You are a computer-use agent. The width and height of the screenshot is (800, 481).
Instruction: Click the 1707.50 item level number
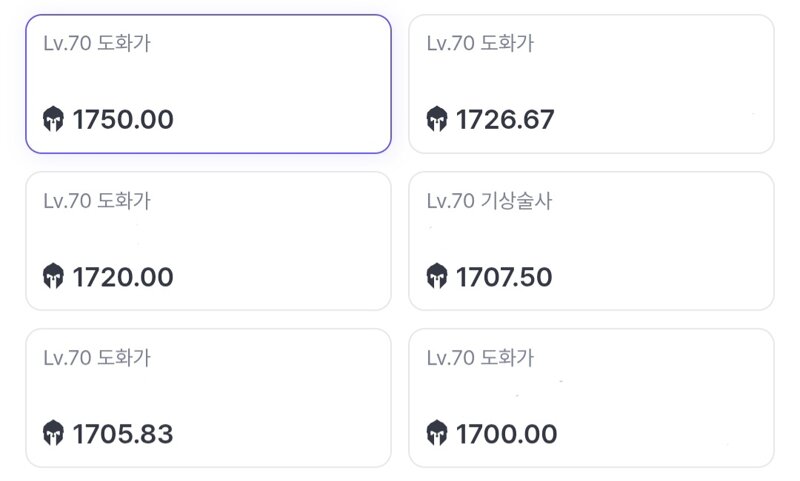coord(504,276)
